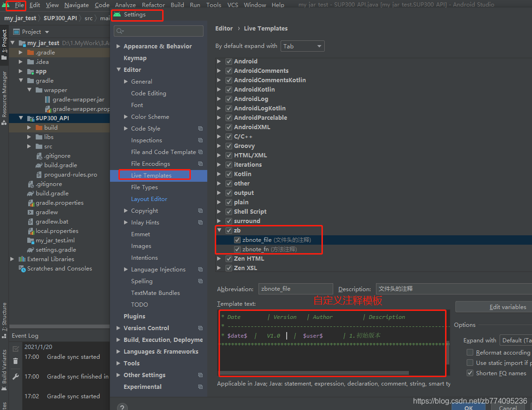Open the Build Variants side tool window

4,370
